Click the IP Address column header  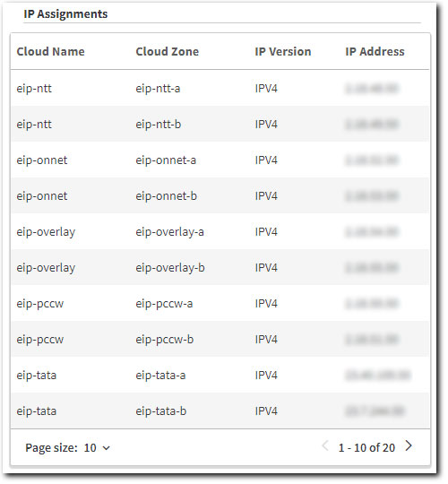tap(375, 52)
